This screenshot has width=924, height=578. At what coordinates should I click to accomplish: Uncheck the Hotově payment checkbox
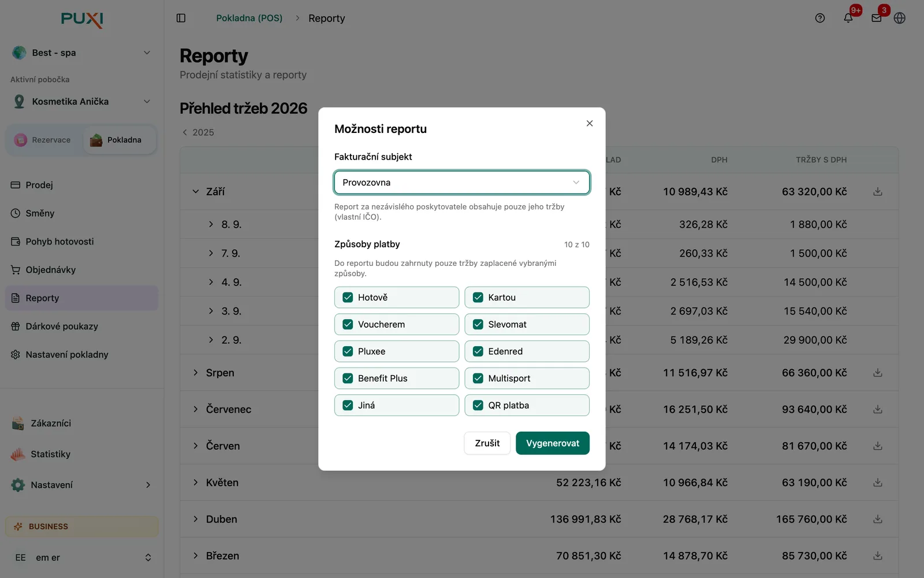(348, 297)
